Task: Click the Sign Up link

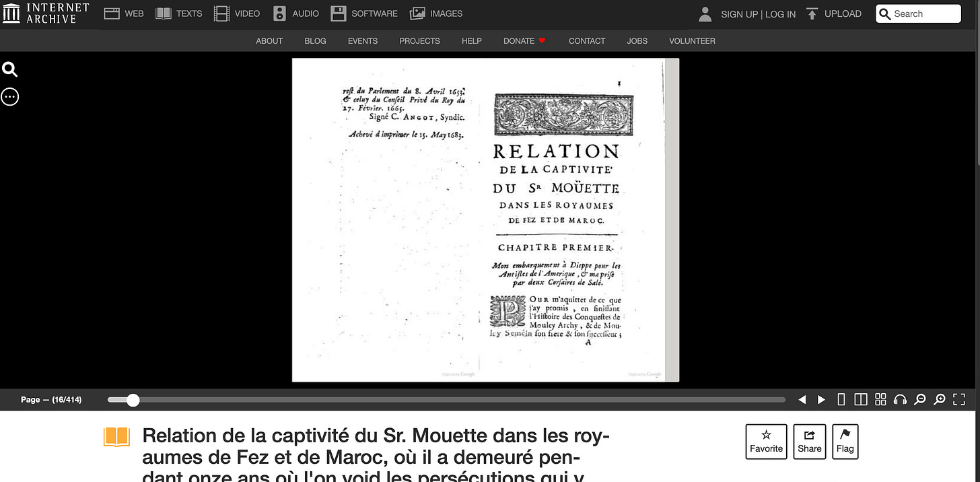Action: coord(739,13)
